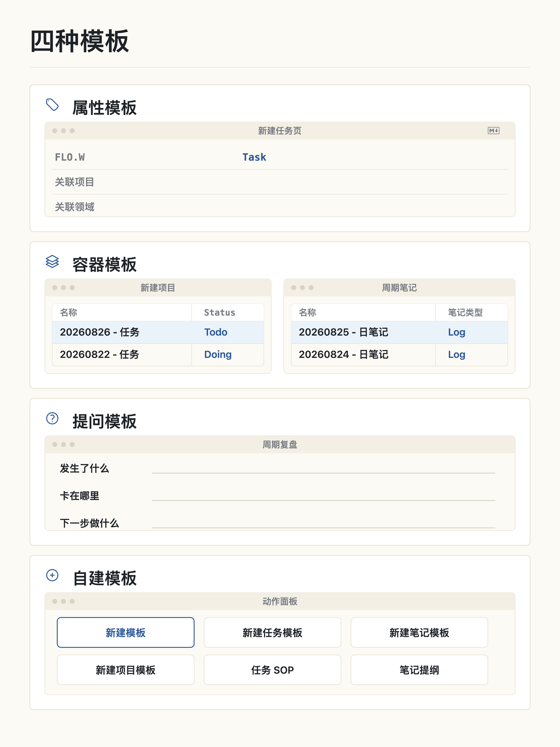Select the 20260826 - 任务 row
Image resolution: width=560 pixels, height=747 pixels.
tap(158, 332)
